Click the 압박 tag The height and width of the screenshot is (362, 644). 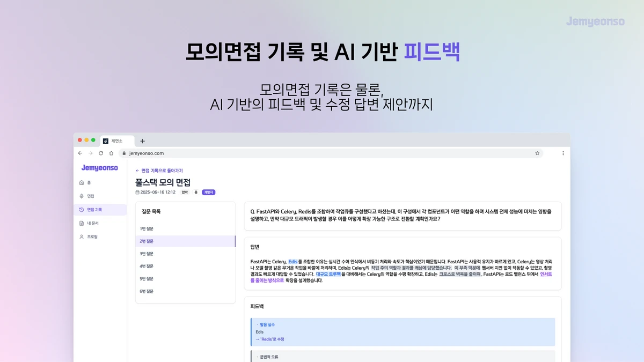point(185,192)
